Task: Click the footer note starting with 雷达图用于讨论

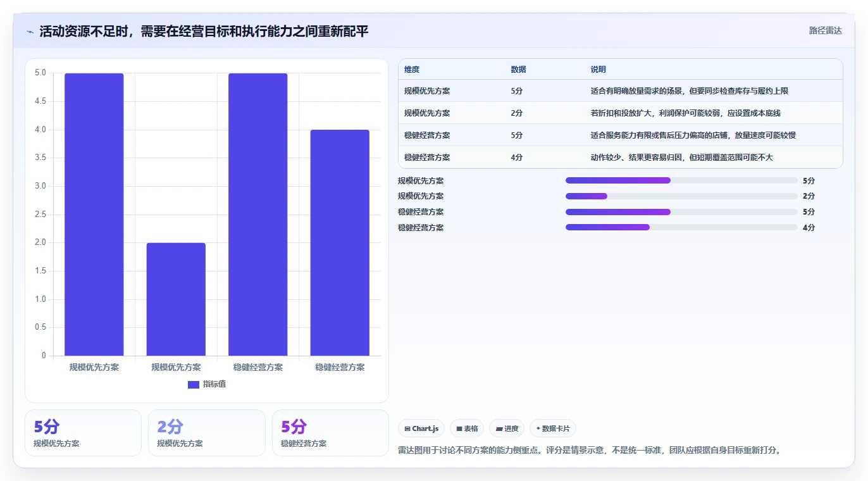Action: coord(590,451)
